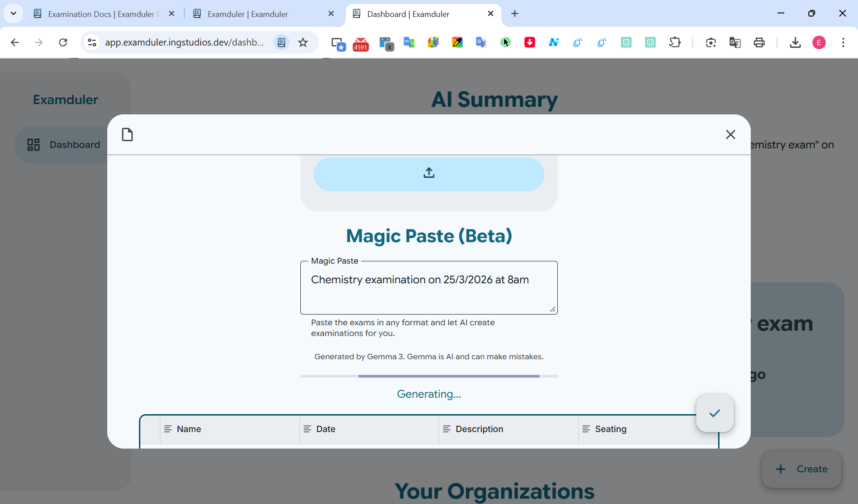This screenshot has width=858, height=504.
Task: Open the browser three-dot menu
Action: pos(844,42)
